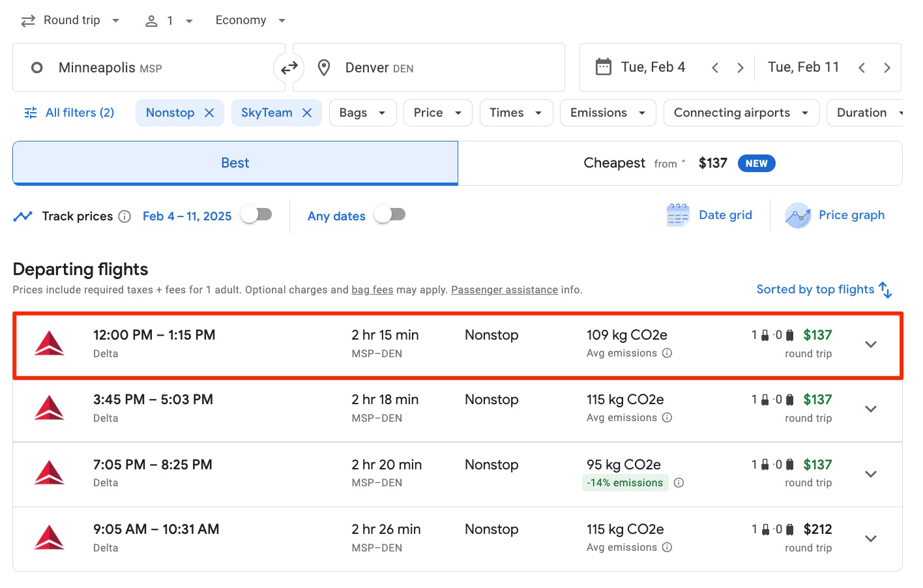The image size is (923, 588).
Task: Click Sorted by top flights
Action: 823,289
